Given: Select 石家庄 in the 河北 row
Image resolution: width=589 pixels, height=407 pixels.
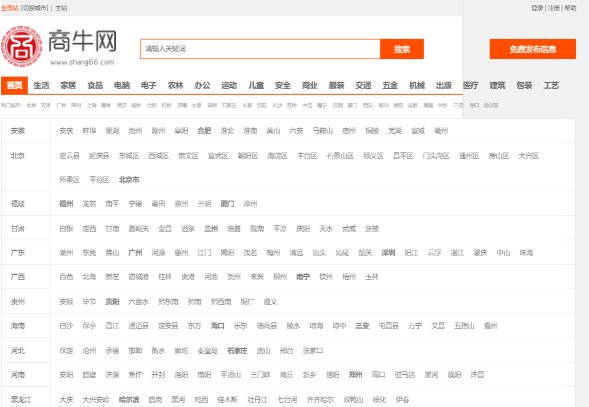Looking at the screenshot, I should pos(237,351).
